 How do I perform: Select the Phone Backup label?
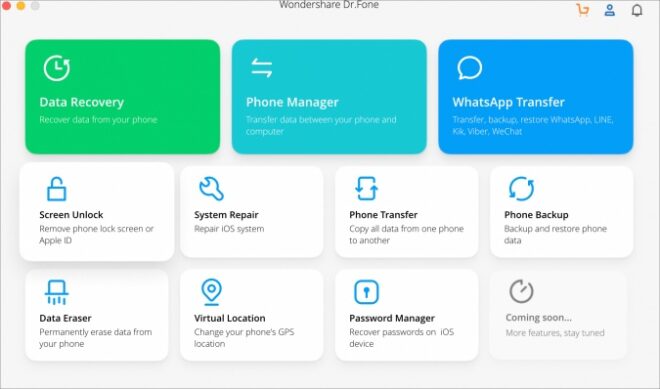(536, 215)
